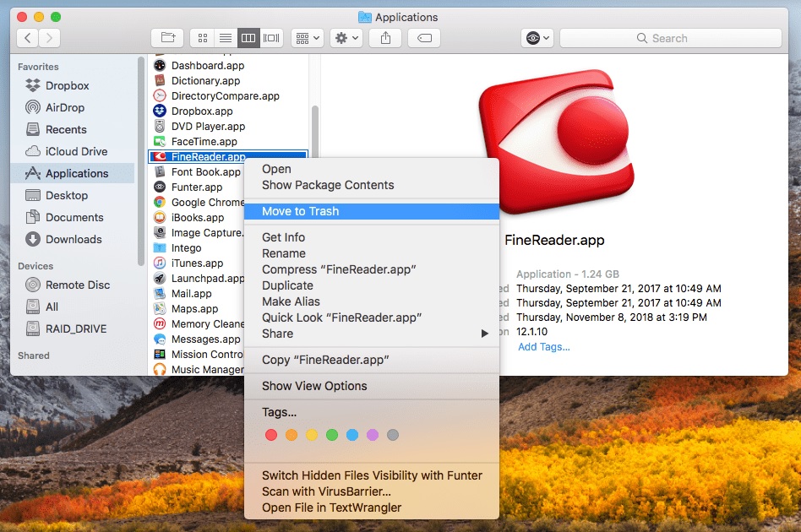Open the Arrange items dropdown
This screenshot has height=532, width=801.
[x=307, y=38]
